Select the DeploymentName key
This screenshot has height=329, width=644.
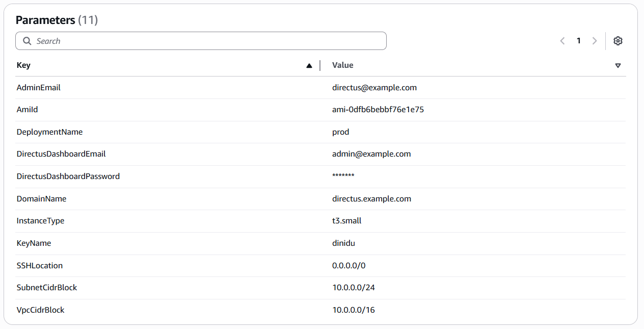(49, 132)
